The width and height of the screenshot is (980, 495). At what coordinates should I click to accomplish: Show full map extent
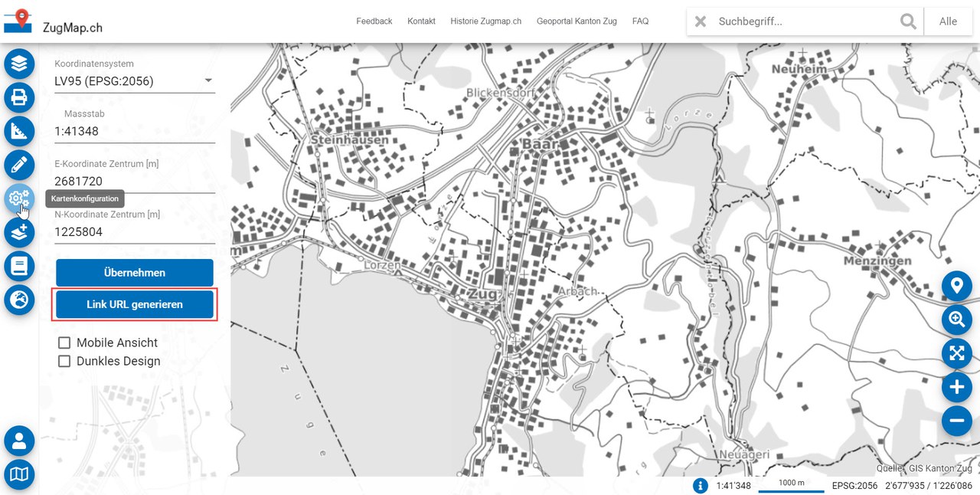[x=956, y=353]
